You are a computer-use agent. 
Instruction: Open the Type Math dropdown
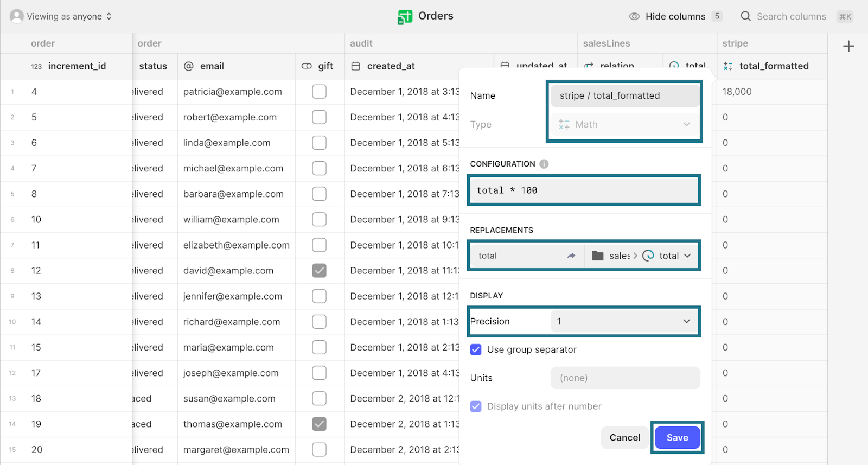(x=625, y=124)
